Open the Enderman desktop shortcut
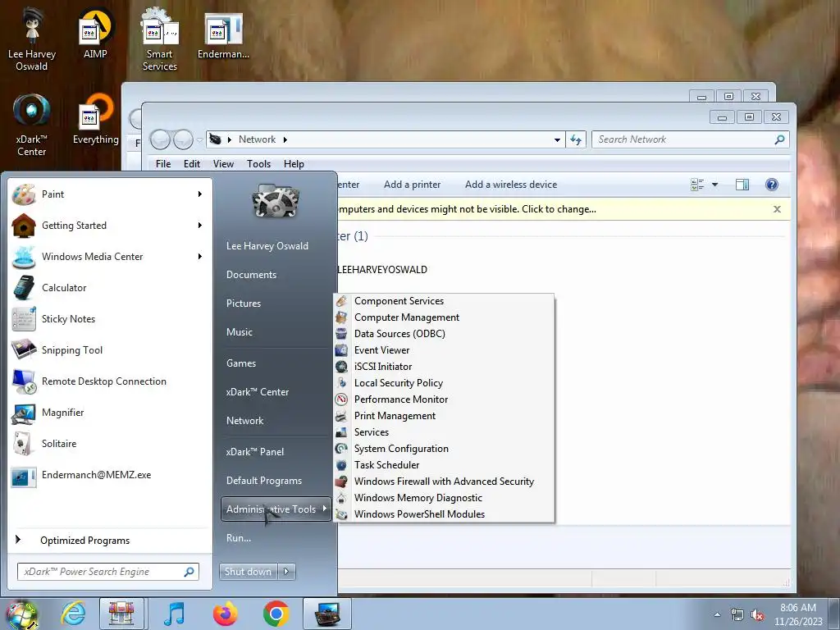Viewport: 840px width, 630px height. (x=223, y=34)
